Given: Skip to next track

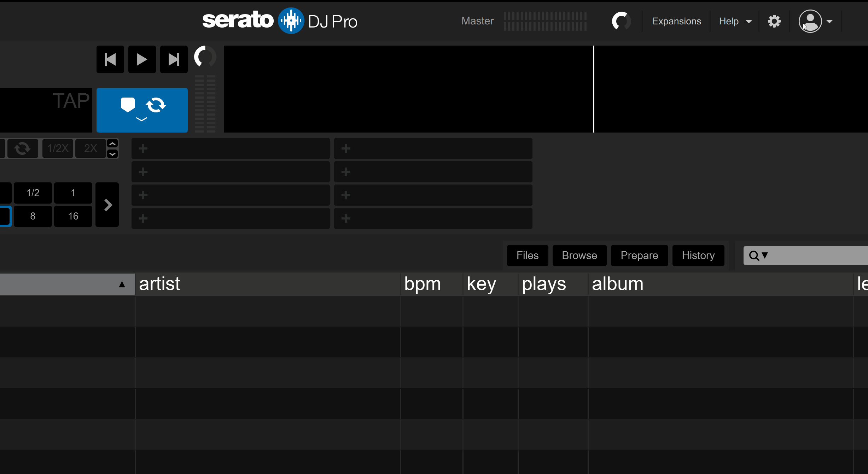Looking at the screenshot, I should [x=174, y=59].
